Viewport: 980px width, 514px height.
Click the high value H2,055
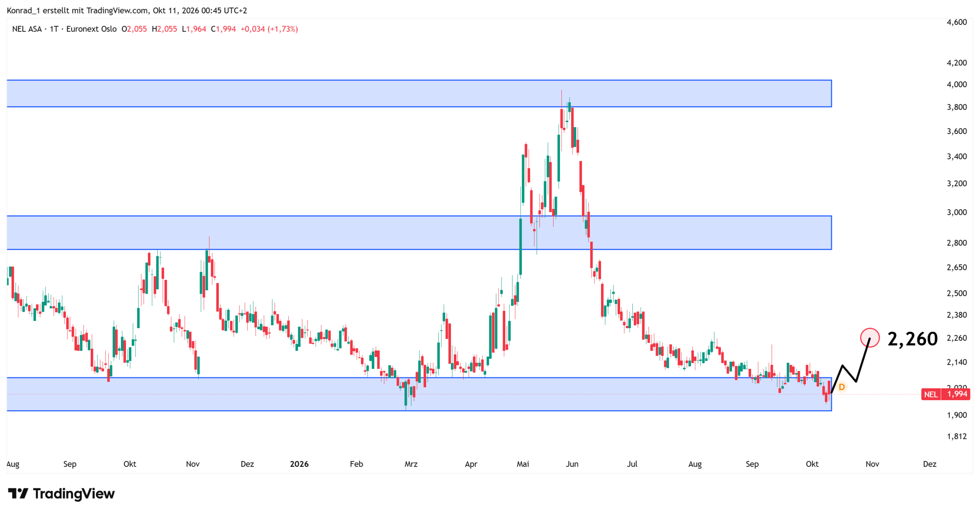[164, 29]
